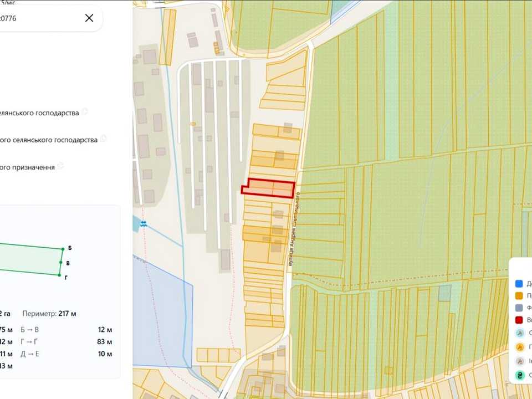Click the 'Д → Е' side label

pyautogui.click(x=30, y=354)
